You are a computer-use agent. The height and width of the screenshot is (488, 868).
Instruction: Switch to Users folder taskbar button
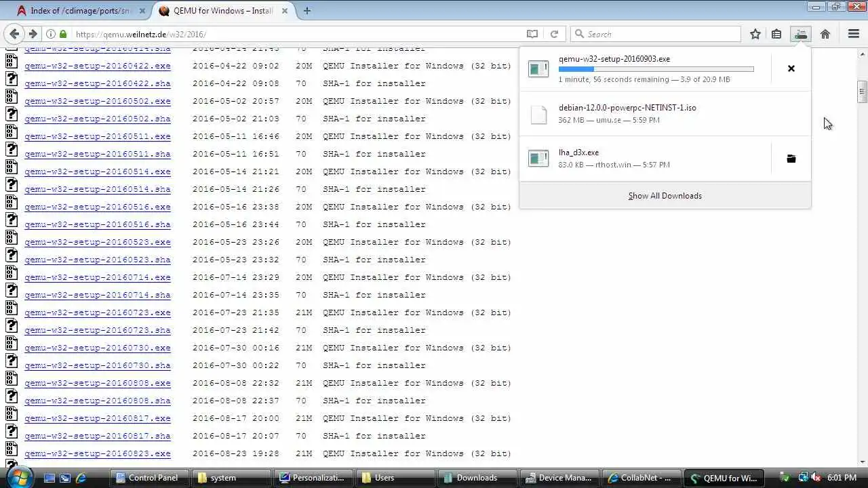click(x=397, y=478)
